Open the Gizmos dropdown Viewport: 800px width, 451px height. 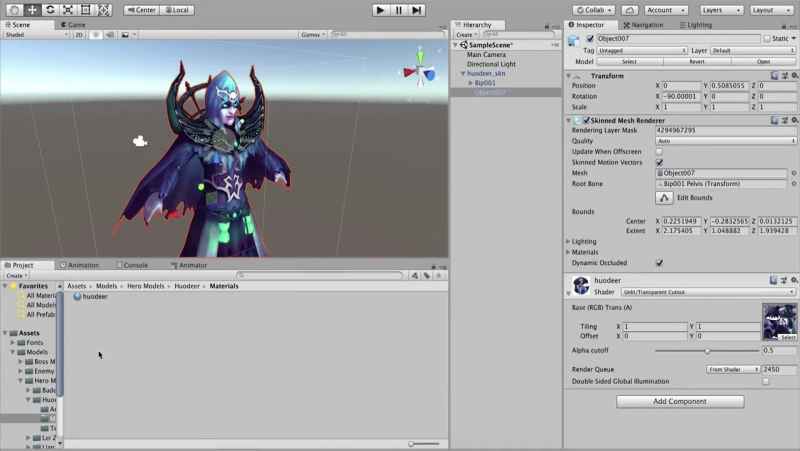(313, 35)
